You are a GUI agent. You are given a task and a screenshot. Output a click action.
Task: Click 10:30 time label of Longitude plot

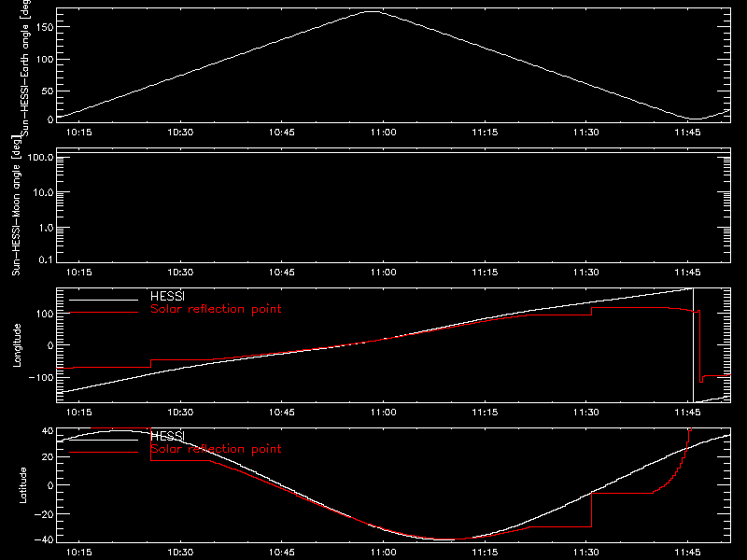click(180, 413)
